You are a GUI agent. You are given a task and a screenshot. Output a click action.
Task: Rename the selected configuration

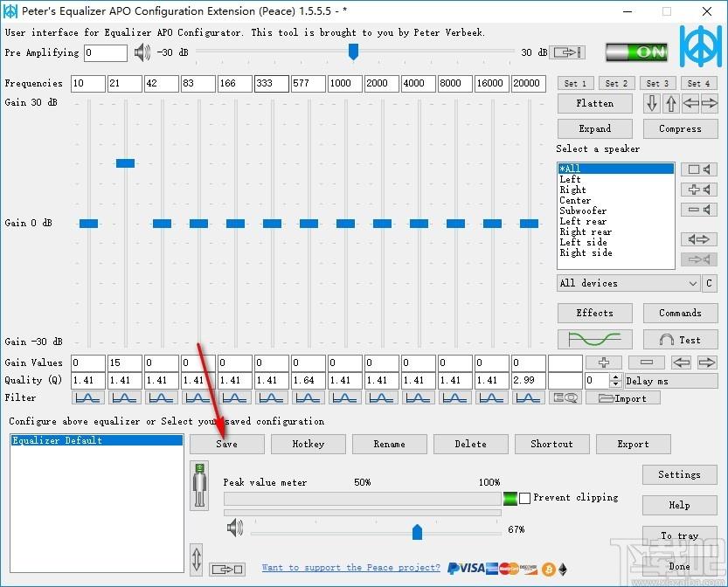click(390, 444)
